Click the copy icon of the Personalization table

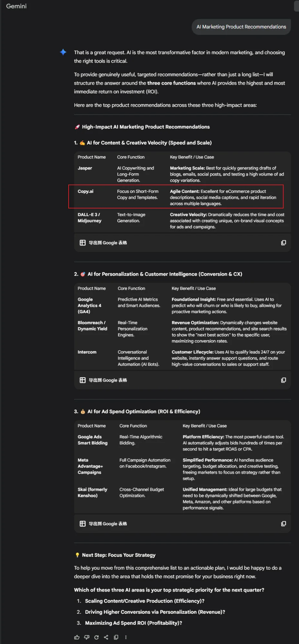[284, 380]
